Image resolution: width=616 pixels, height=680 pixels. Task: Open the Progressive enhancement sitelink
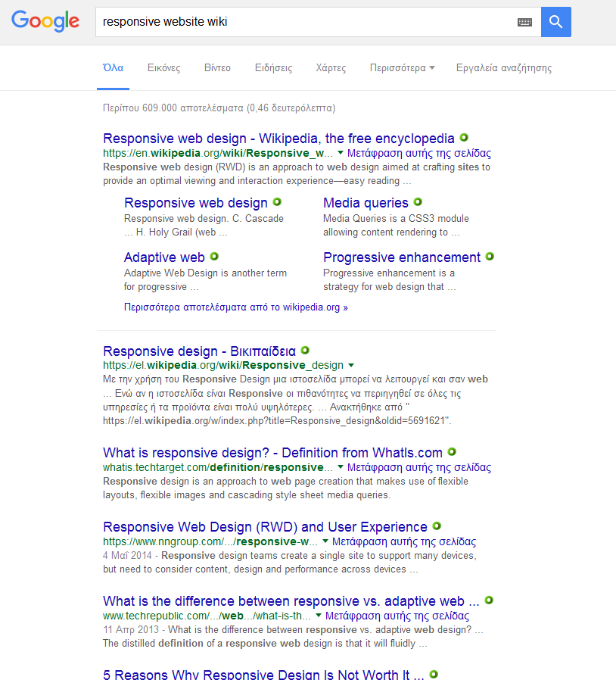[402, 257]
